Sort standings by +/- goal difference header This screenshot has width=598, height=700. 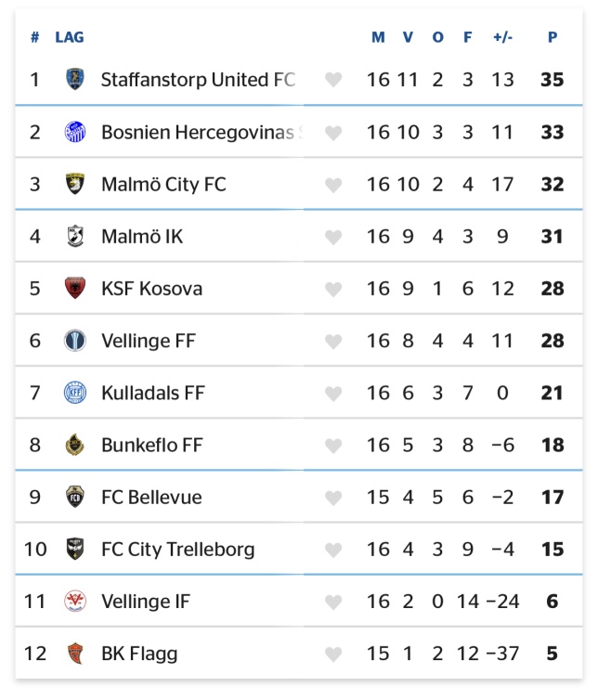click(x=502, y=37)
